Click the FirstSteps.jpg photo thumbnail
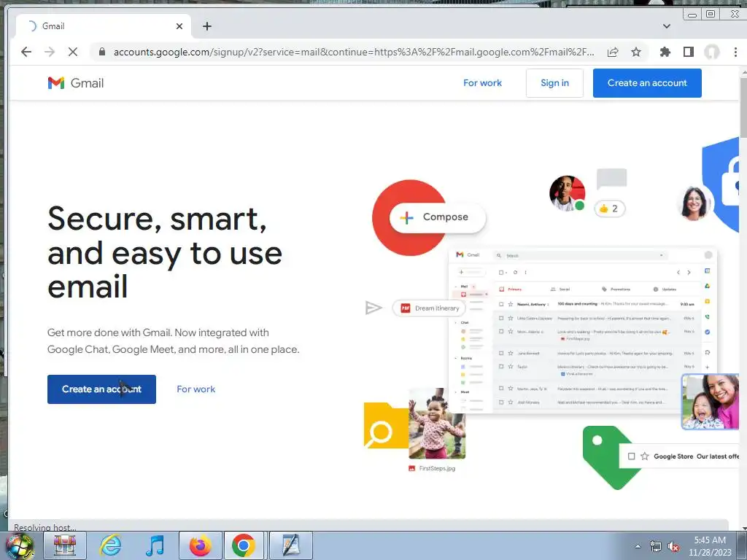The image size is (747, 560). [x=437, y=424]
